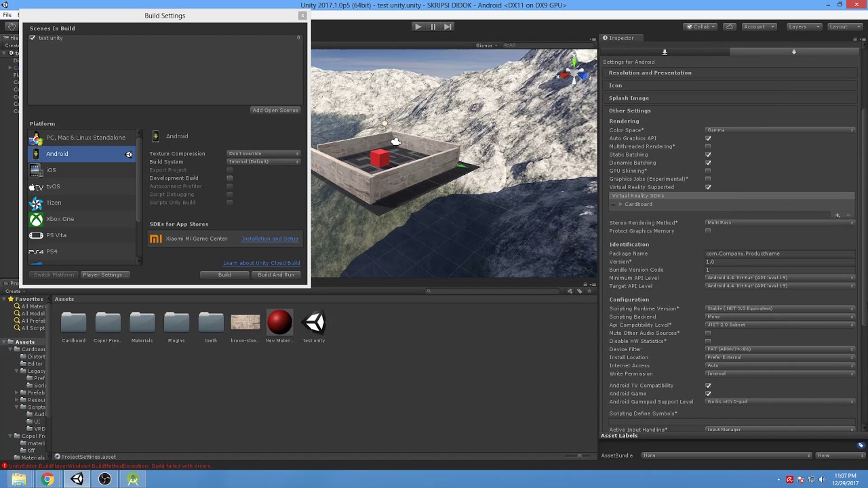Open the Device Filter dropdown
This screenshot has width=868, height=488.
(x=781, y=349)
